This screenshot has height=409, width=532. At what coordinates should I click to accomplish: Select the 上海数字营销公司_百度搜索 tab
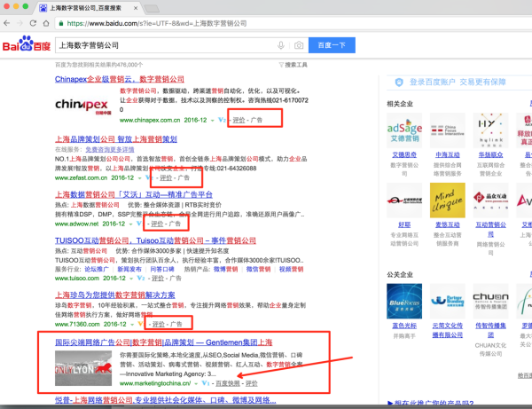point(85,8)
